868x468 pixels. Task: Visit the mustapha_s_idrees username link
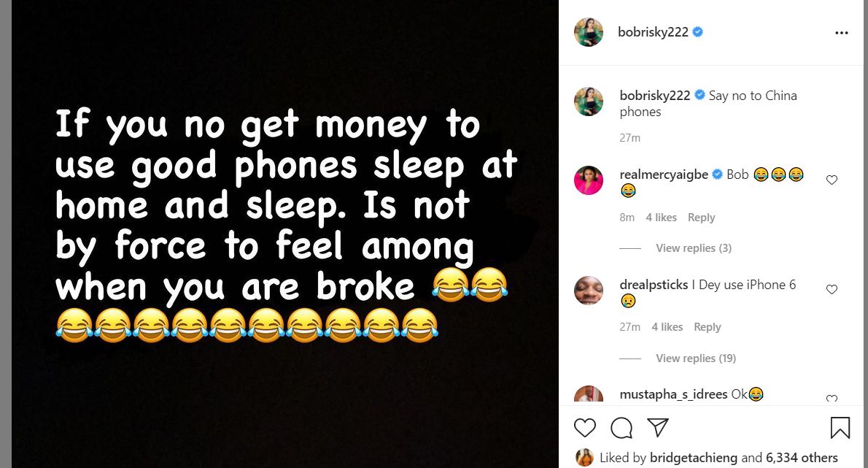click(x=674, y=394)
